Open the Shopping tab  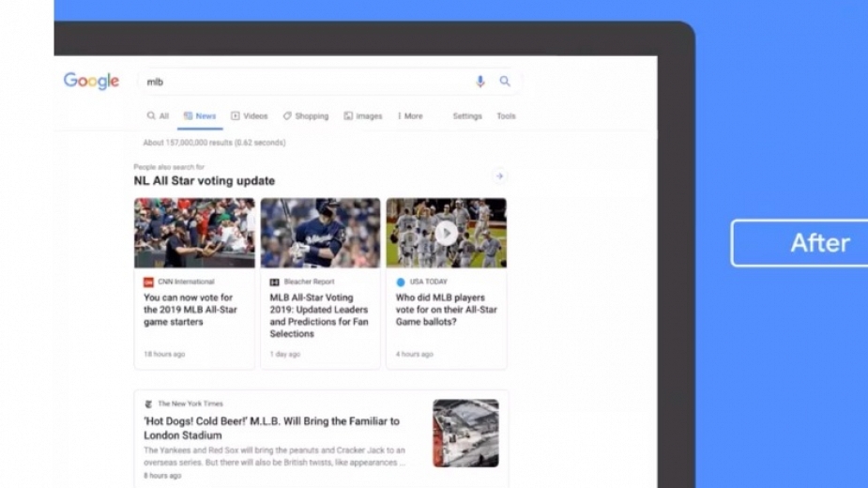point(306,115)
